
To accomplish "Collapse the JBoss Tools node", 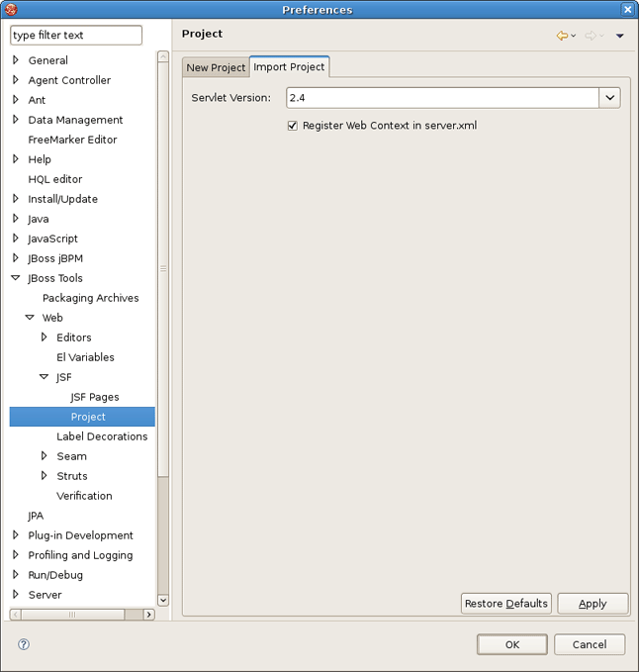I will point(16,278).
